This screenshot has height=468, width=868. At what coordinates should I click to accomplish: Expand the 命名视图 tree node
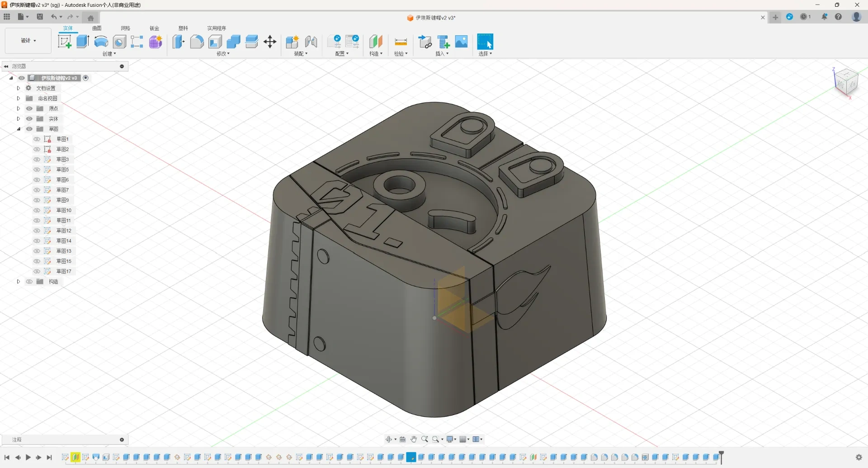tap(19, 98)
